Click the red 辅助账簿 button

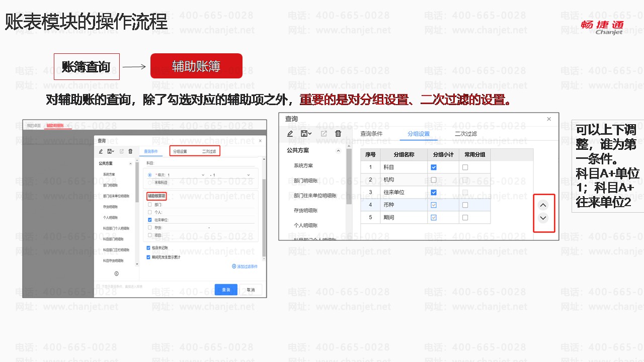click(x=196, y=66)
